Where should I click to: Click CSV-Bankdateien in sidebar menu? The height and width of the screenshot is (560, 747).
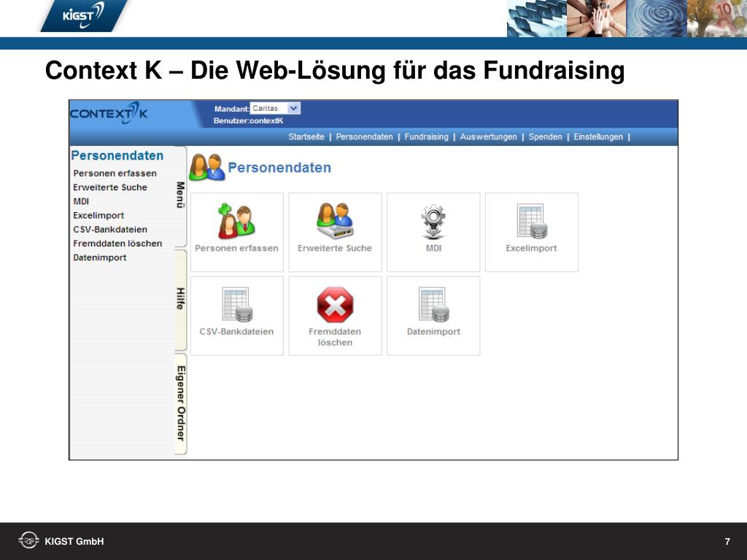click(110, 230)
